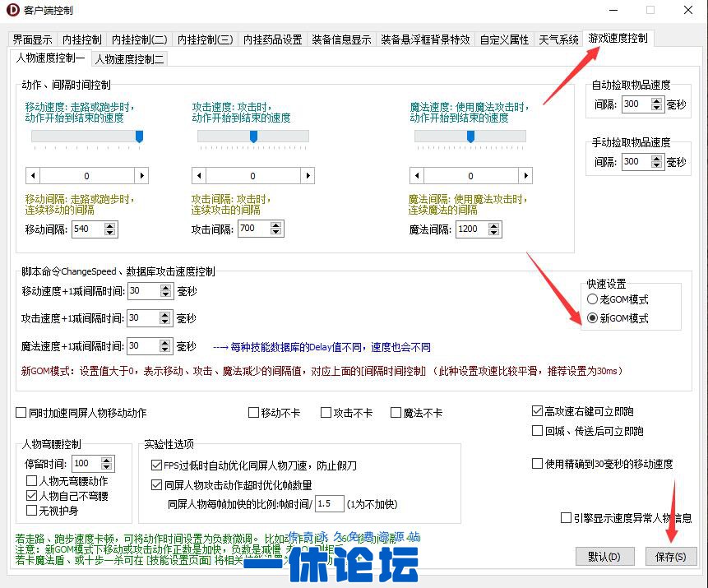The image size is (708, 588).
Task: Click the magic speed scrollbar track
Action: (x=471, y=176)
